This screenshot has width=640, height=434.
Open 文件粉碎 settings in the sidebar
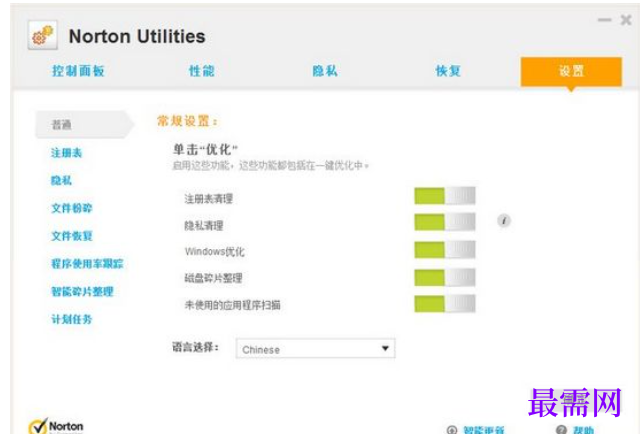[x=72, y=208]
